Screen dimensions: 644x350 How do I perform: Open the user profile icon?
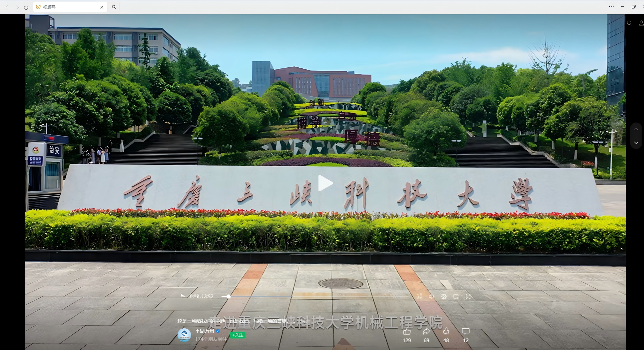(641, 23)
